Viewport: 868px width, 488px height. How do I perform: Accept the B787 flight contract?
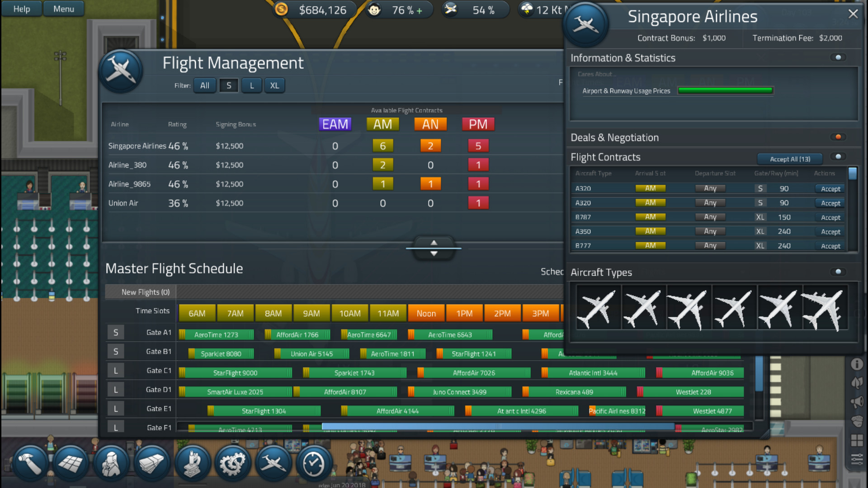[x=830, y=217]
